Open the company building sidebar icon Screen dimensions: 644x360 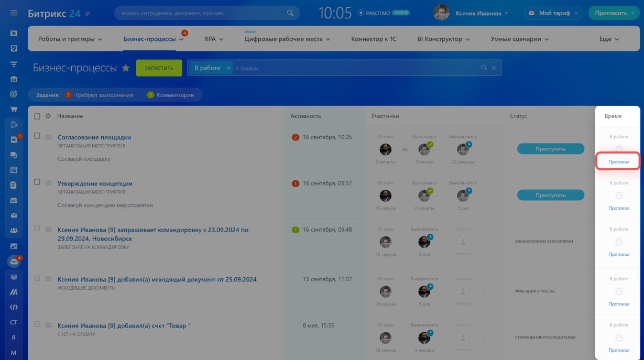[14, 79]
